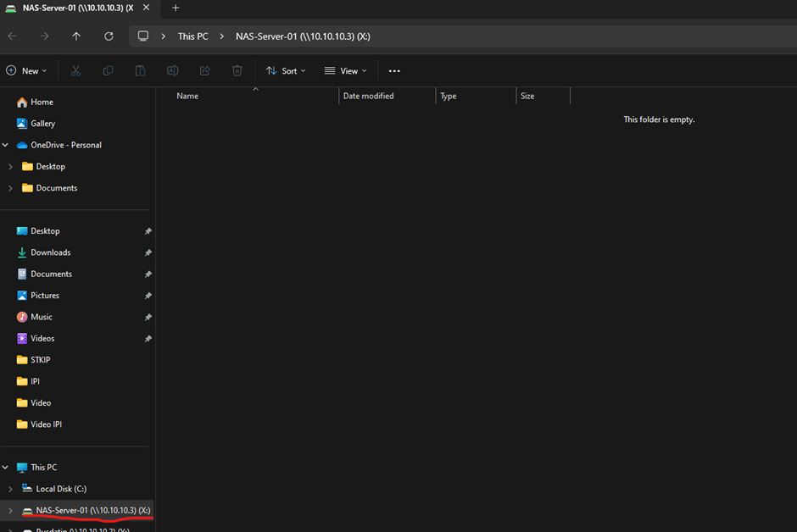Open the Sort options dropdown
The width and height of the screenshot is (797, 532).
[286, 71]
